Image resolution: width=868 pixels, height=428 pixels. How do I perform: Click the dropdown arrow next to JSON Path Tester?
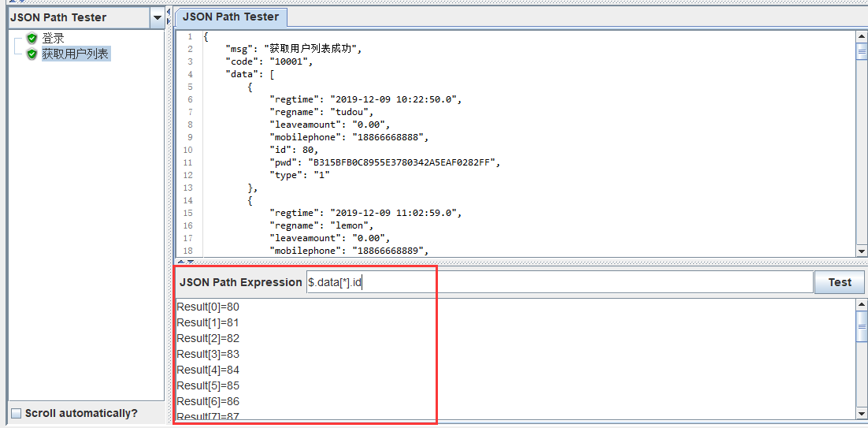pos(157,17)
